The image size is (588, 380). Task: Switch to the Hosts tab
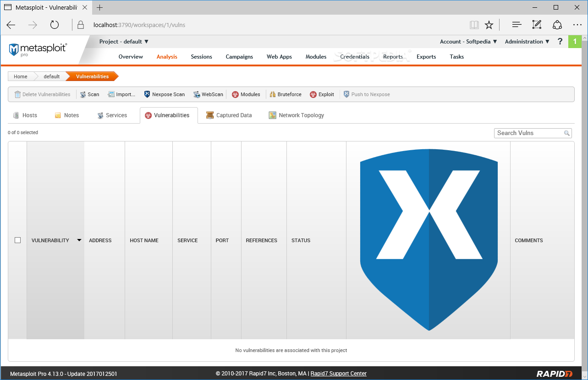pos(25,115)
